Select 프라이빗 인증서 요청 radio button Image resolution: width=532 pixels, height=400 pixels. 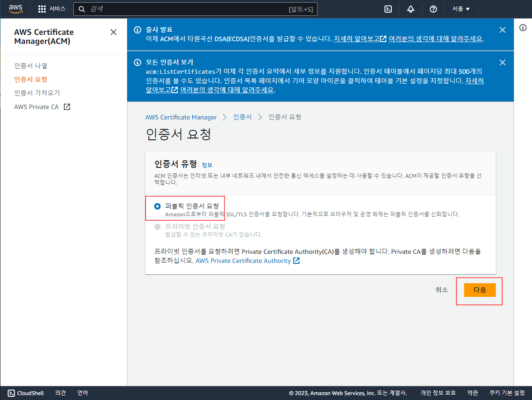pyautogui.click(x=157, y=227)
